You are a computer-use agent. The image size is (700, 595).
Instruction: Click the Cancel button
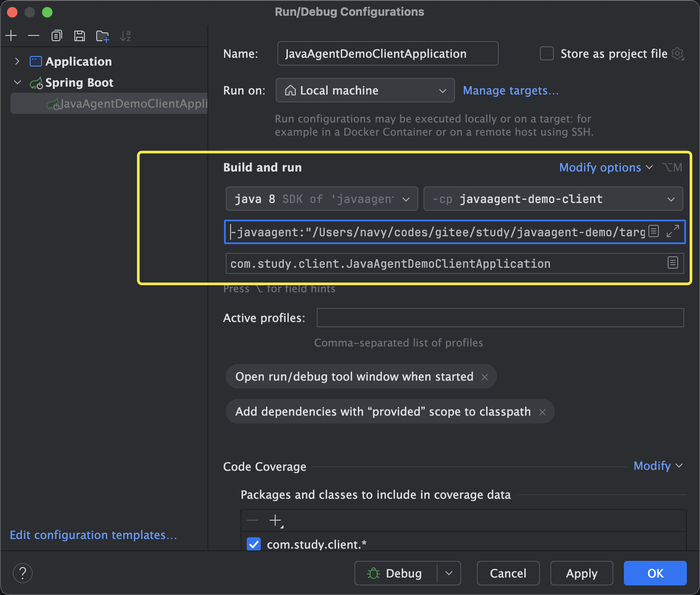tap(508, 573)
